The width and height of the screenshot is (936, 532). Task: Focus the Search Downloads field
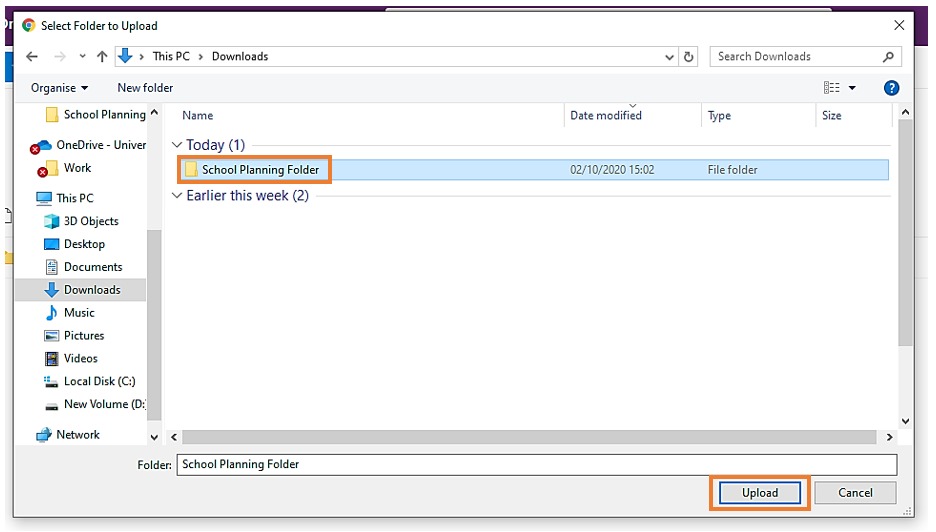[x=805, y=57]
